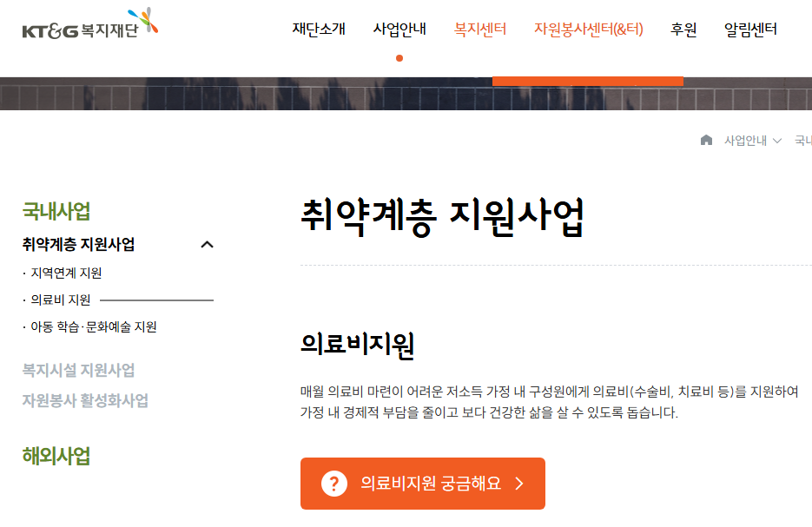The width and height of the screenshot is (812, 527).
Task: Collapse the 취약계층 지원사업 sidebar section
Action: pyautogui.click(x=208, y=244)
